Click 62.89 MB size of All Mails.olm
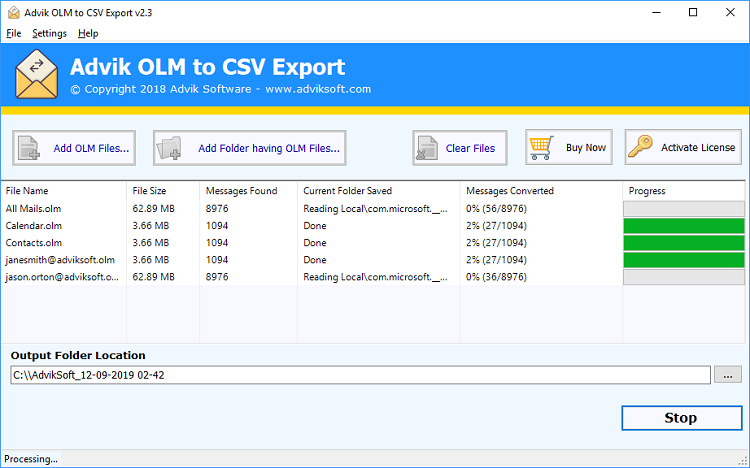Viewport: 750px width, 468px height. point(153,209)
